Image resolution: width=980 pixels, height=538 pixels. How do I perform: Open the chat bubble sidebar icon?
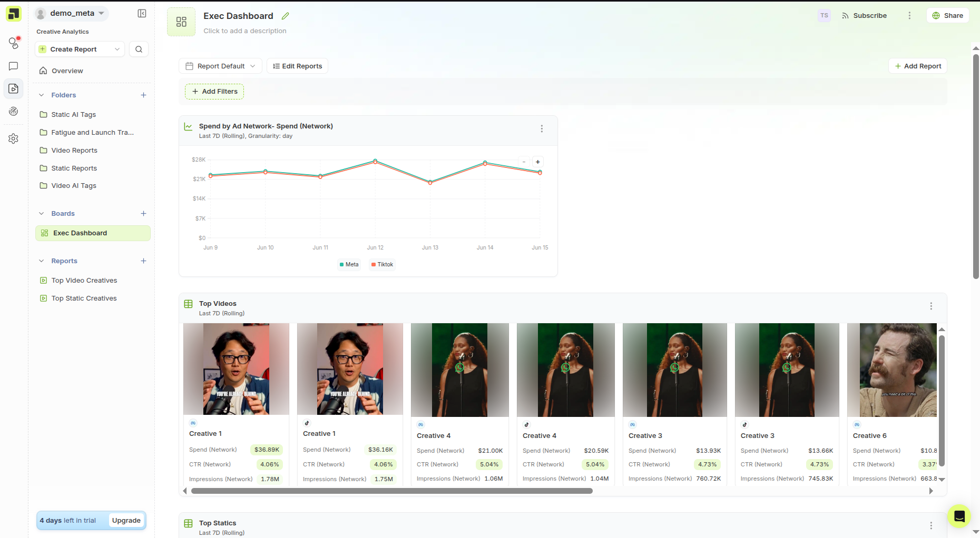coord(14,66)
